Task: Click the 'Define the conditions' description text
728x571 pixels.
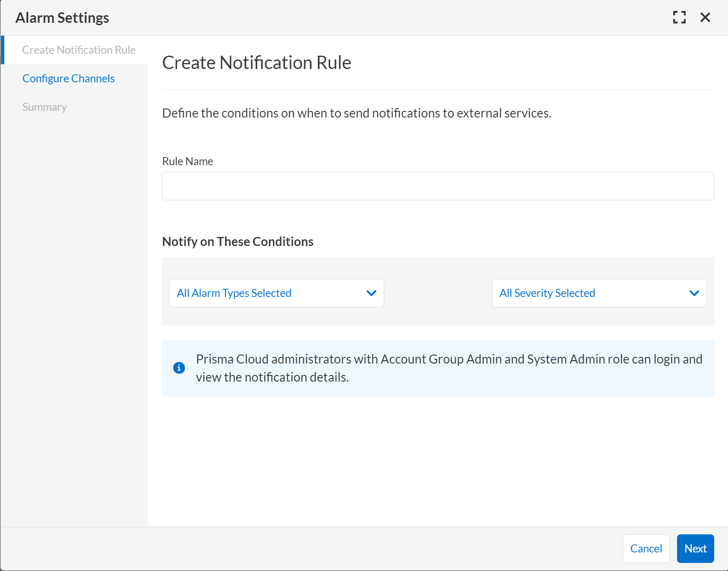Action: click(357, 113)
